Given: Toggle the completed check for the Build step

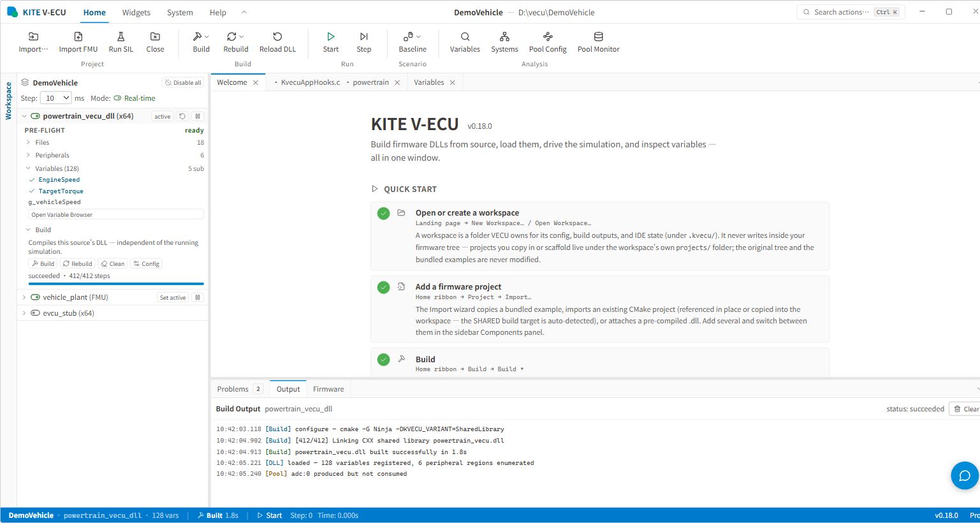Looking at the screenshot, I should 383,360.
